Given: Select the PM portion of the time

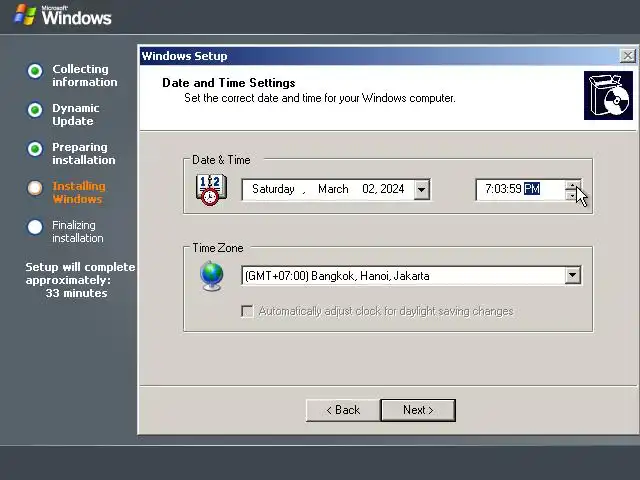Looking at the screenshot, I should coord(532,189).
